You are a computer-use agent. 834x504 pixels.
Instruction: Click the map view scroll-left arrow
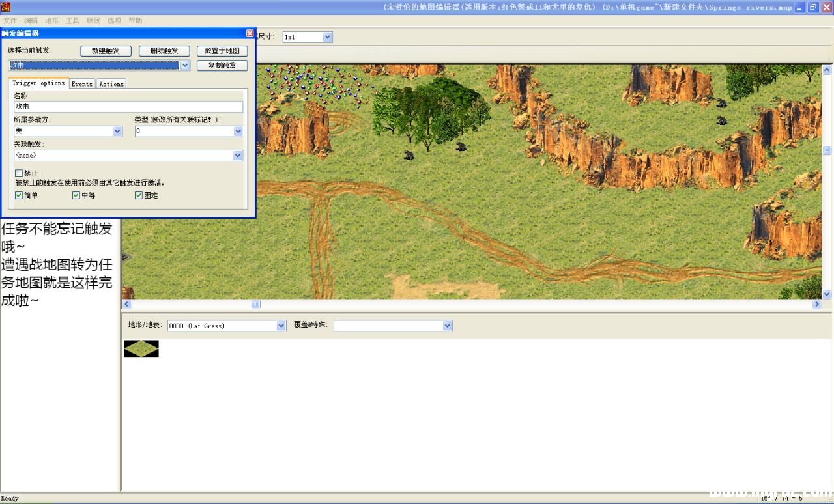pos(126,304)
